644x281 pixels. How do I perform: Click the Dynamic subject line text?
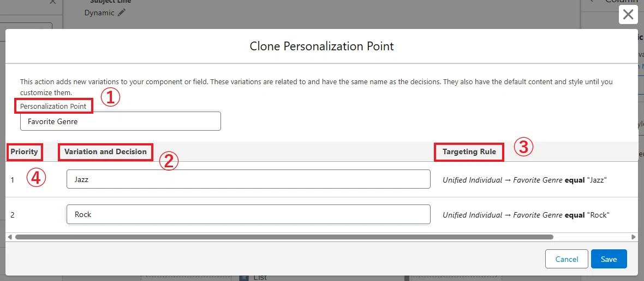99,13
